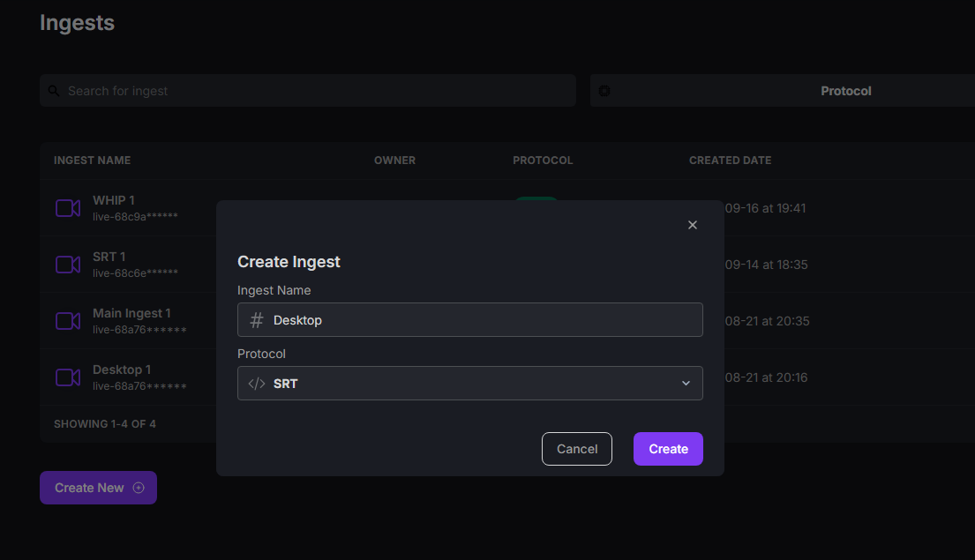
Task: Click the filter icon beside the Protocol filter
Action: [x=604, y=90]
